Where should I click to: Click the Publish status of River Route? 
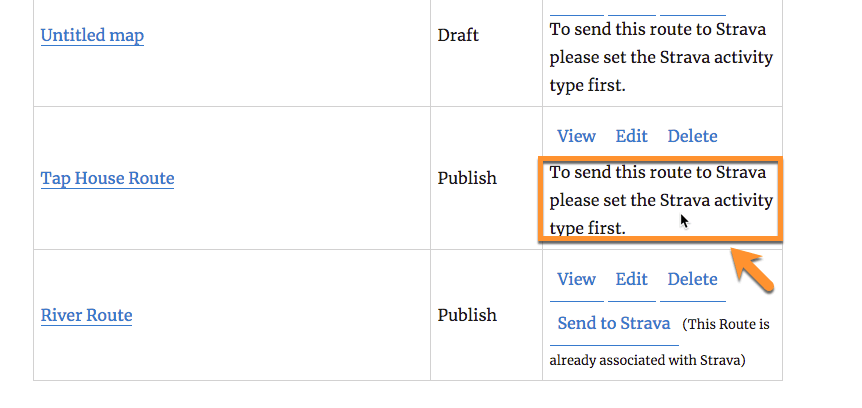(467, 315)
